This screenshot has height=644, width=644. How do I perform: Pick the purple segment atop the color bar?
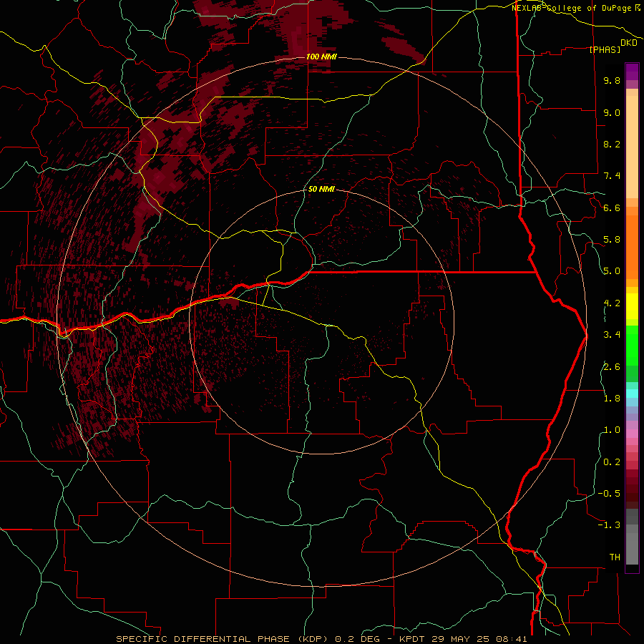click(632, 72)
